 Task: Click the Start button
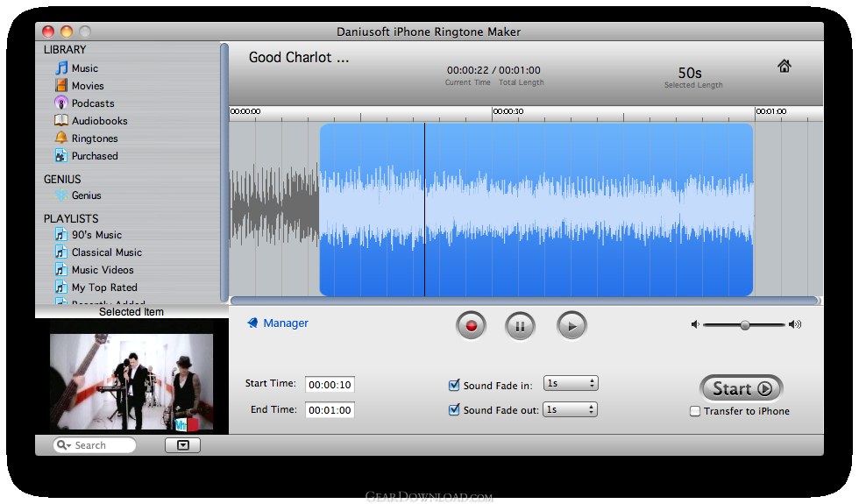[742, 388]
